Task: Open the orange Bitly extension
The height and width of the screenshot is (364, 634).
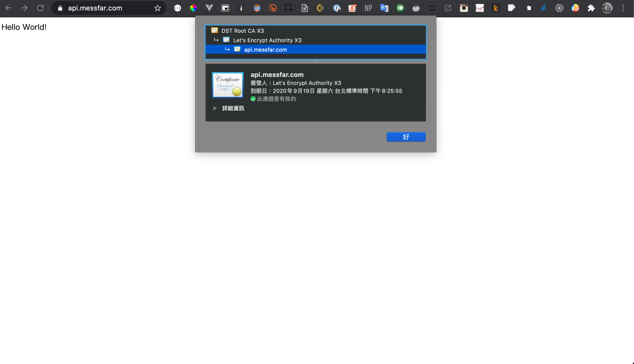Action: click(x=273, y=8)
